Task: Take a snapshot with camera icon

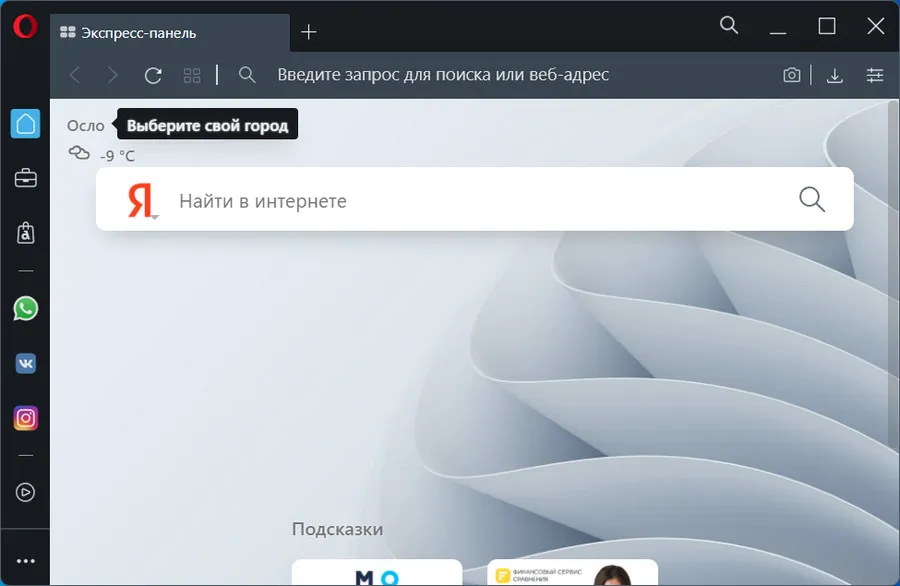Action: coord(791,75)
